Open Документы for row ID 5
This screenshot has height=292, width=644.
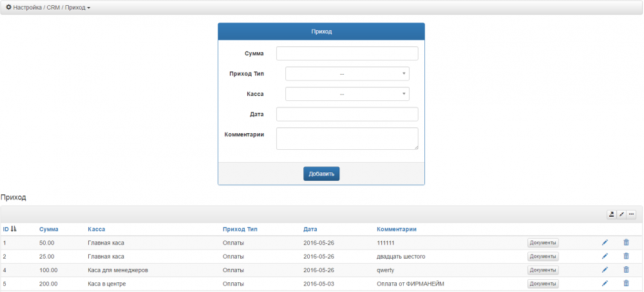543,284
